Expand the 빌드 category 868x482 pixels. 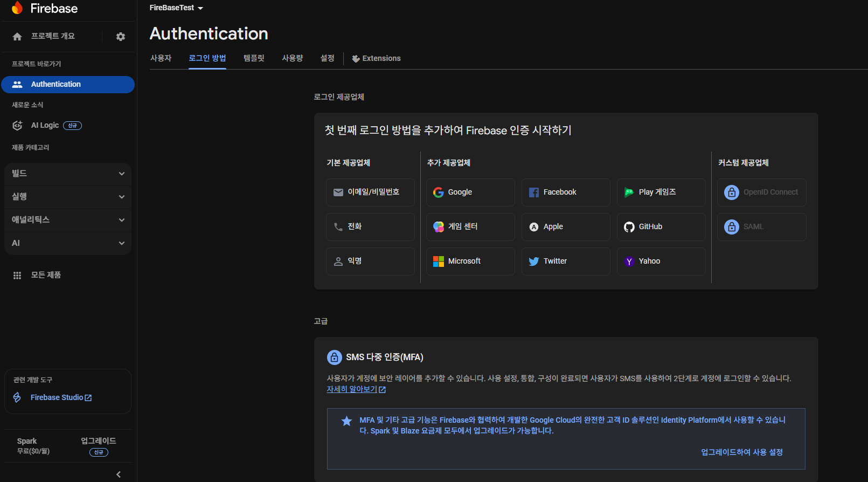(x=68, y=174)
